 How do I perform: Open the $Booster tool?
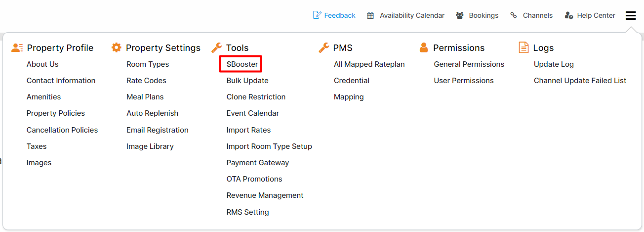[242, 64]
